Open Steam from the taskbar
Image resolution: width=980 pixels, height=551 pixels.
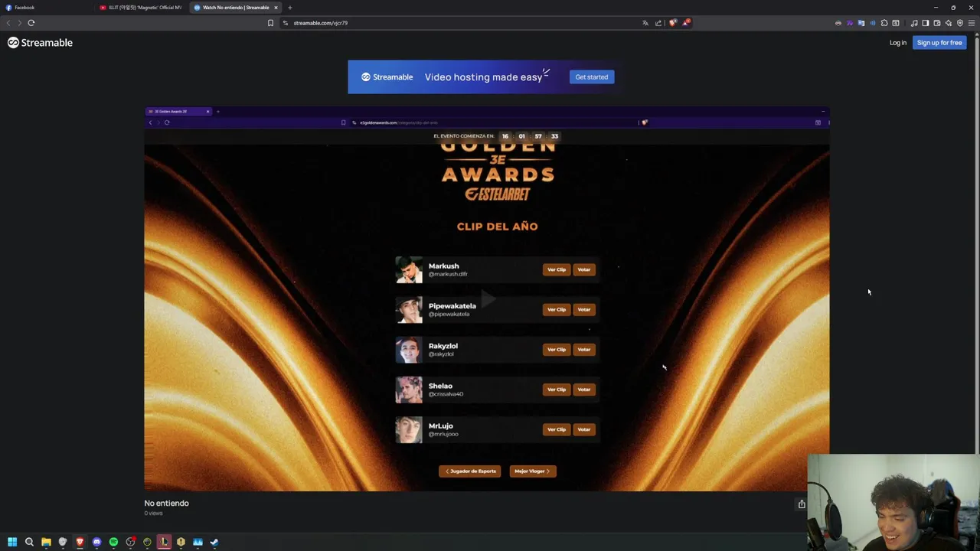pyautogui.click(x=214, y=542)
